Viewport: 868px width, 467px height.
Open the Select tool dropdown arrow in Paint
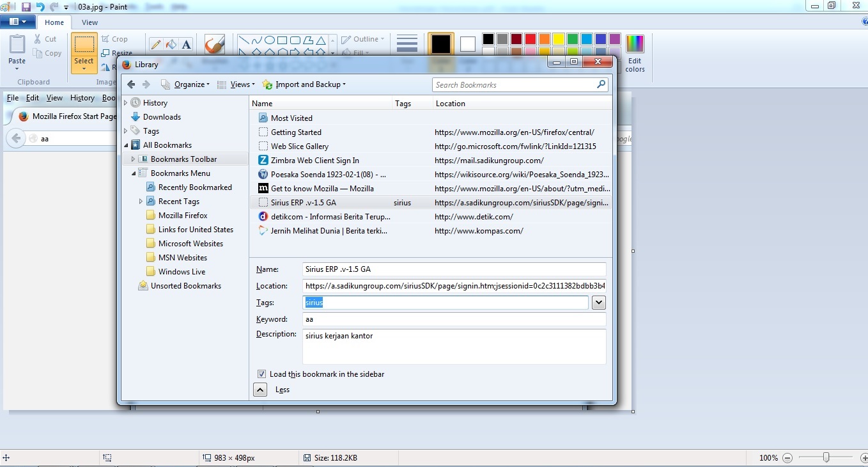click(x=84, y=68)
